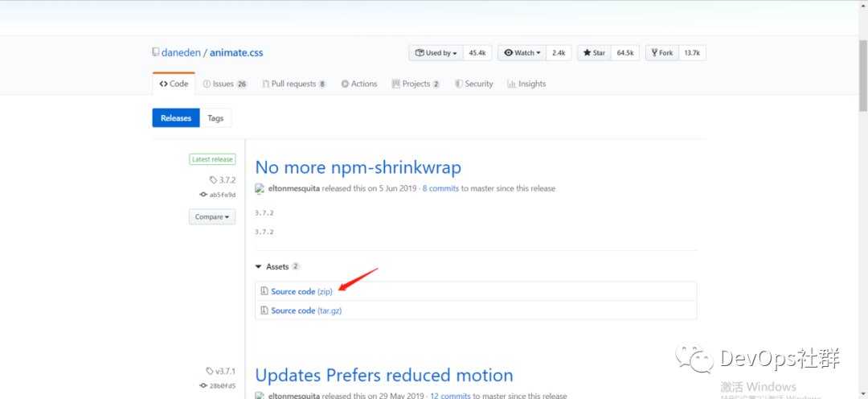Screen dimensions: 868x399
Task: Open commit 28b0fd5
Action: click(x=223, y=385)
